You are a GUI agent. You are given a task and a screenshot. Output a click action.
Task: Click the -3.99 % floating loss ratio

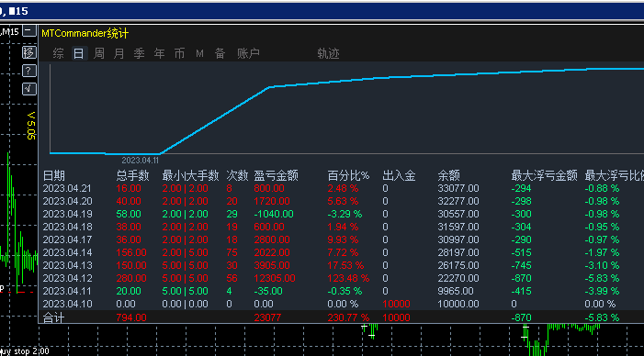(602, 291)
